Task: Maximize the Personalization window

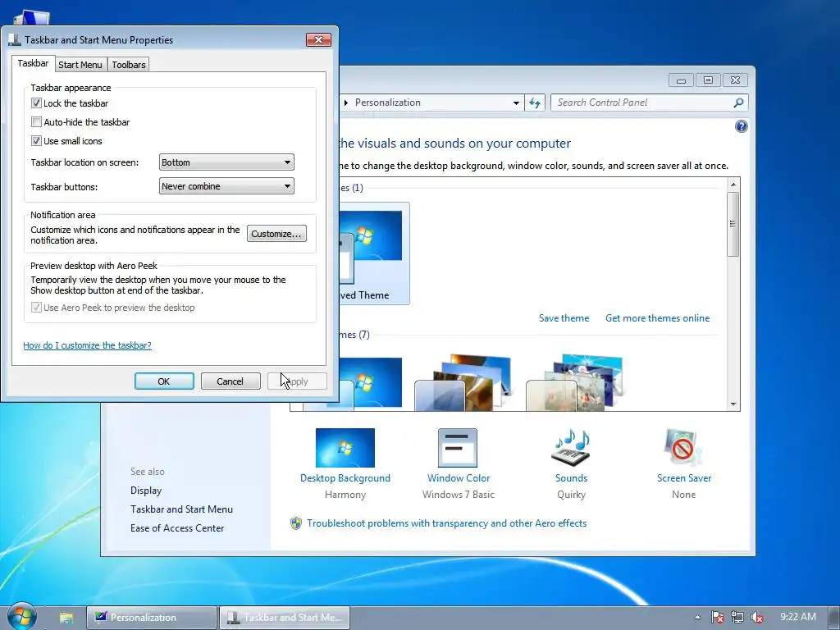Action: 708,80
